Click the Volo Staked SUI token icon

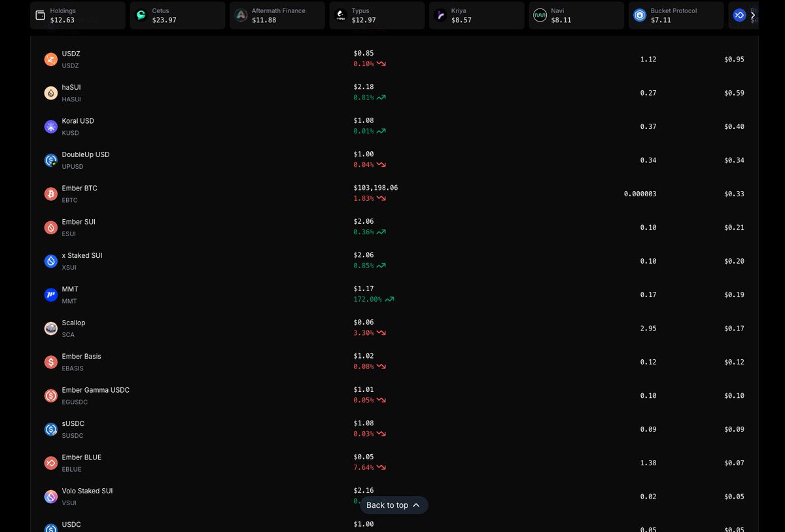coord(51,497)
